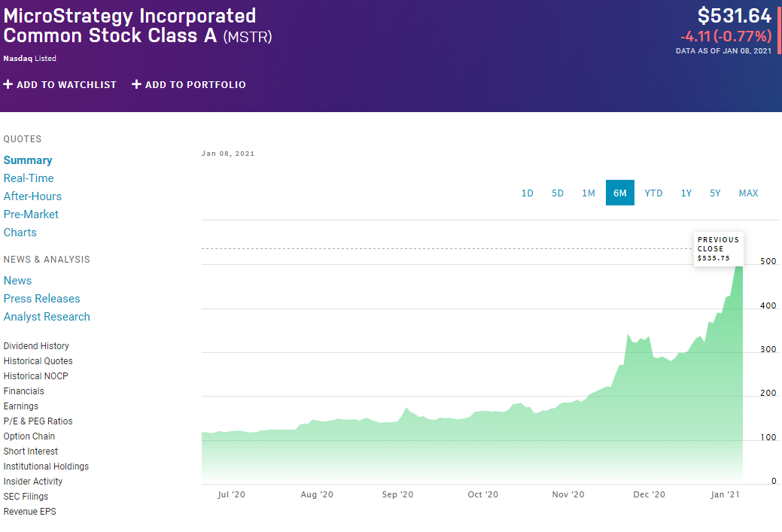
Task: Show MAX range on chart
Action: (748, 193)
